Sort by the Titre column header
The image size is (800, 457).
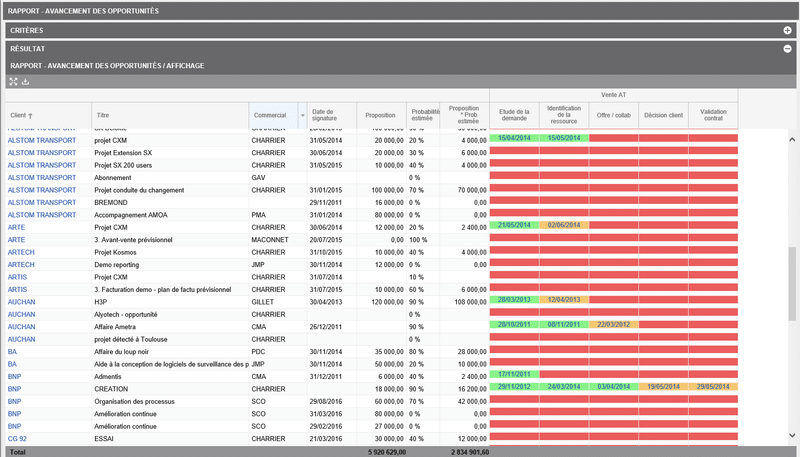(103, 115)
